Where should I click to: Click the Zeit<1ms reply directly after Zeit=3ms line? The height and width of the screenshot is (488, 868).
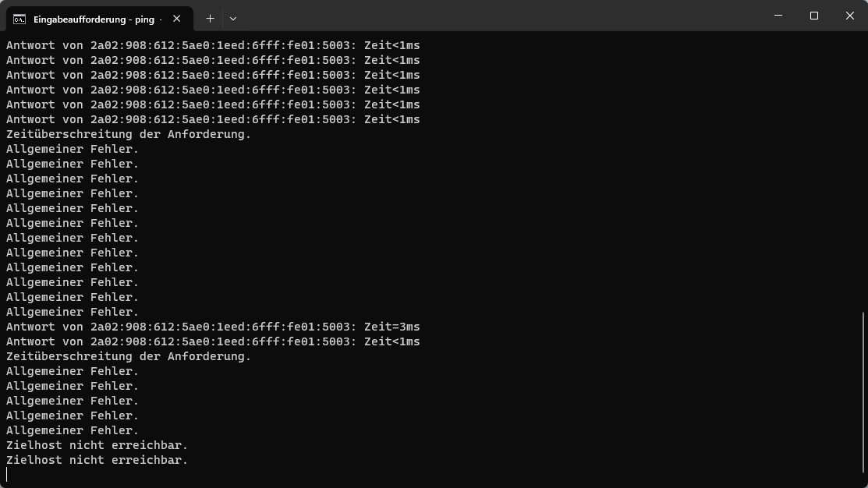click(213, 342)
